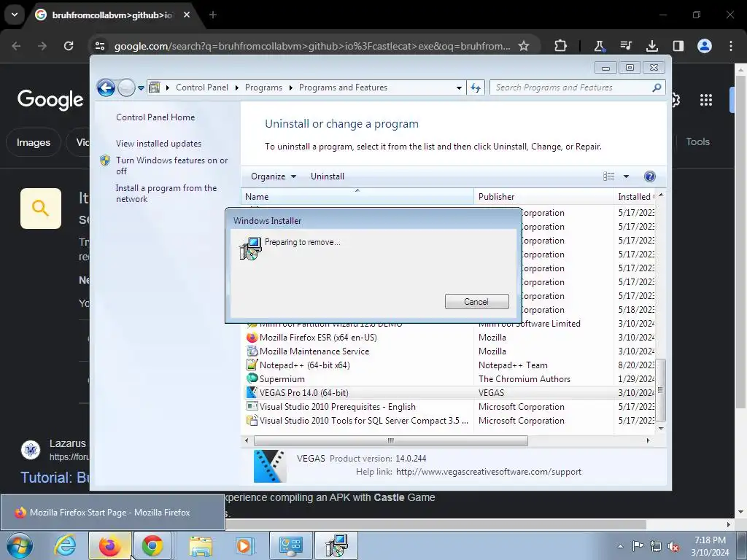
Task: Sort list by the Name column
Action: coord(357,197)
